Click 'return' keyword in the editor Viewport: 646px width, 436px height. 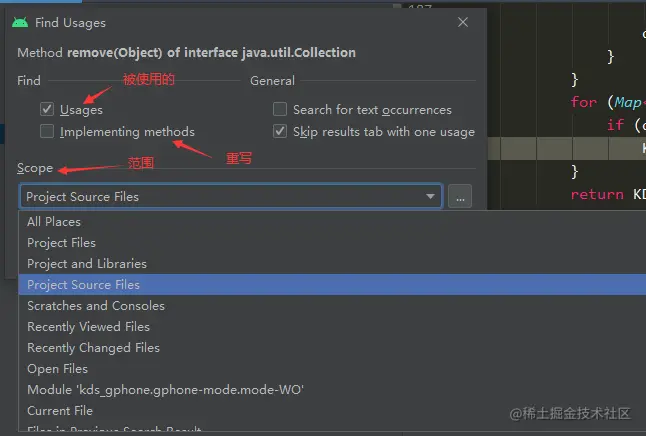597,194
